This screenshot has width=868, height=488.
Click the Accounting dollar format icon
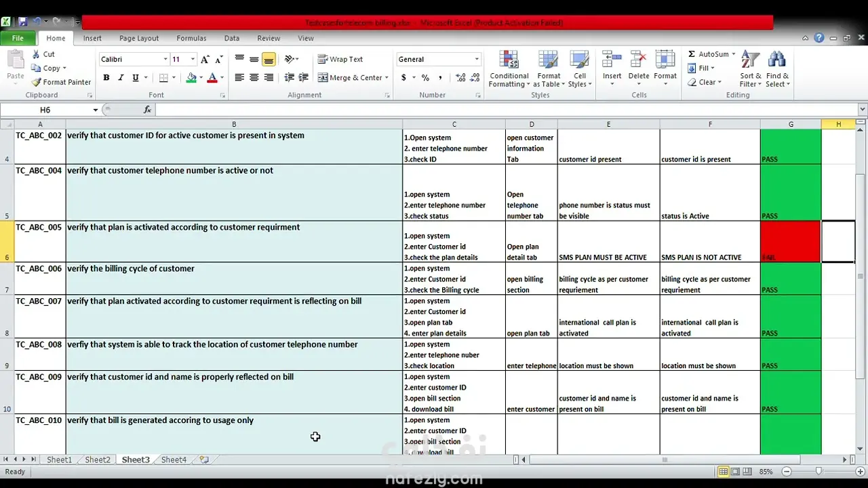pyautogui.click(x=403, y=78)
